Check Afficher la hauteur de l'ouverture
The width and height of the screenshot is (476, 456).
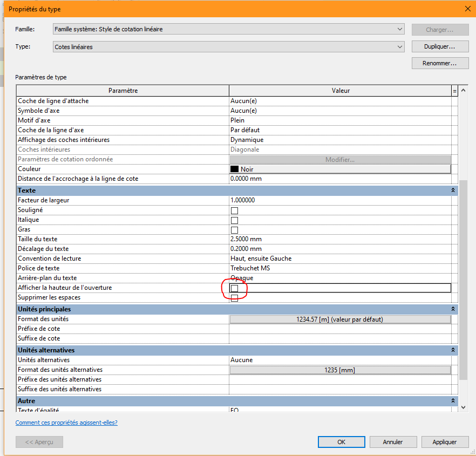coord(234,288)
